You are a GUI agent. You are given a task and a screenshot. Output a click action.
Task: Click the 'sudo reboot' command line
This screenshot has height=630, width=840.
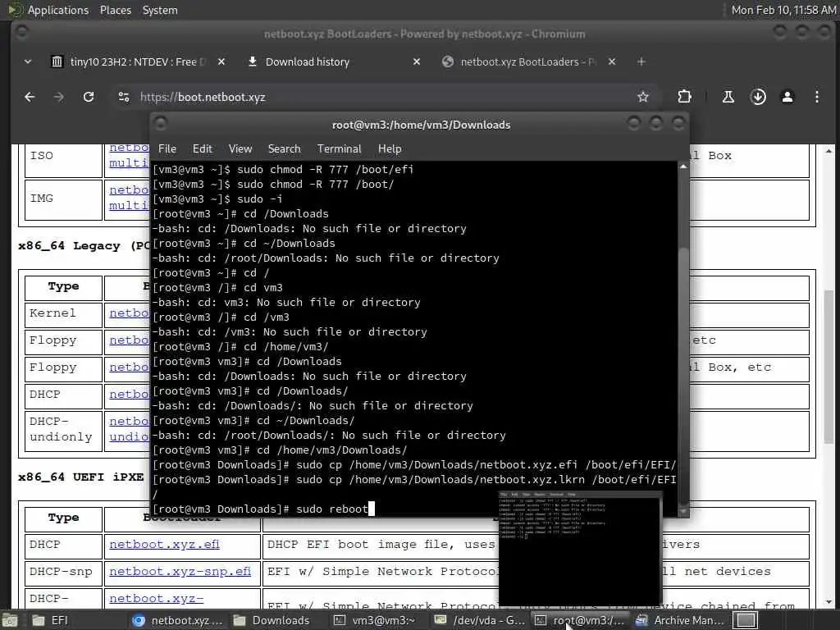click(332, 509)
